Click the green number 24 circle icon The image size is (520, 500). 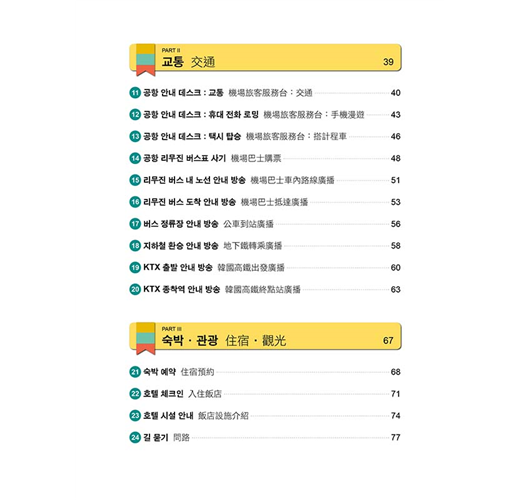pyautogui.click(x=135, y=437)
